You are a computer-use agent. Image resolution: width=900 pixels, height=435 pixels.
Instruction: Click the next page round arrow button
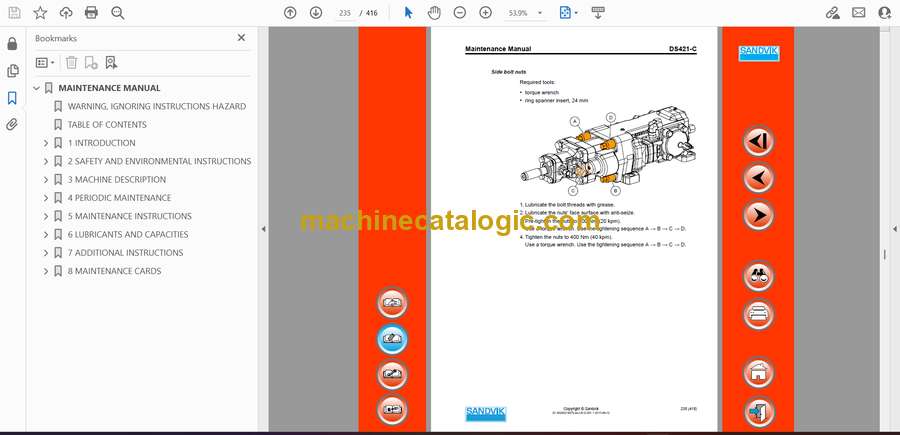coord(758,215)
